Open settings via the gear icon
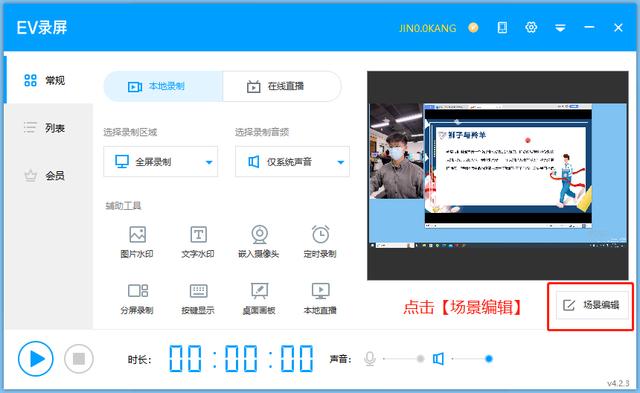The width and height of the screenshot is (640, 393). point(531,27)
